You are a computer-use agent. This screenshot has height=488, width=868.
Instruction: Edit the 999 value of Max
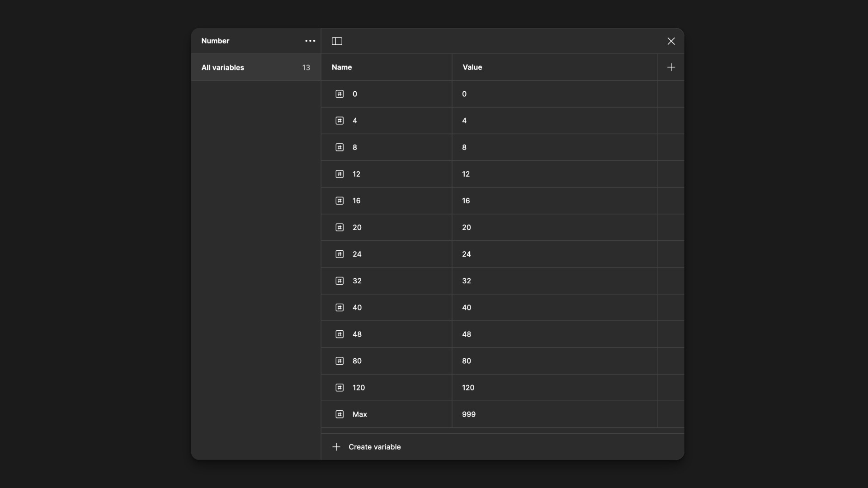pos(468,414)
